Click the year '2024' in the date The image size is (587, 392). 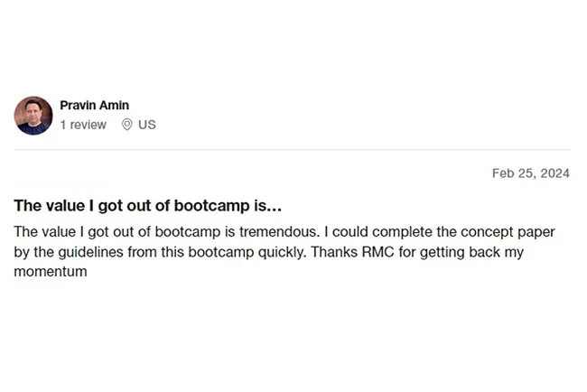(554, 173)
